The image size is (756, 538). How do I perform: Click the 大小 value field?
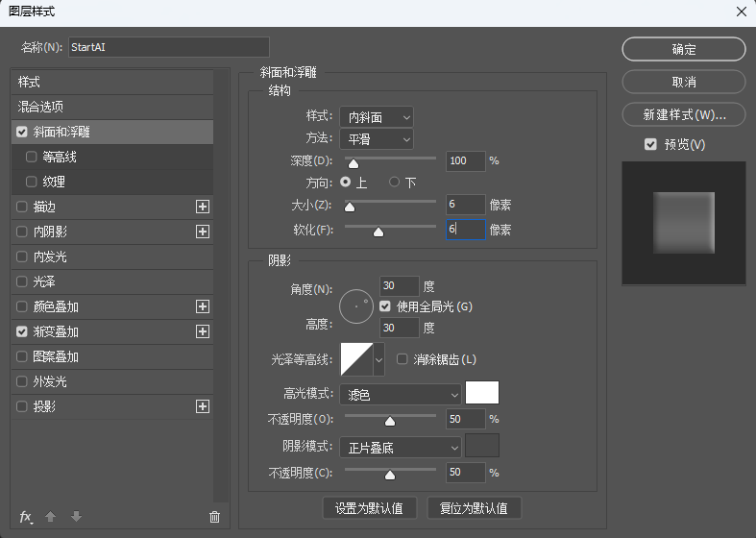(466, 205)
